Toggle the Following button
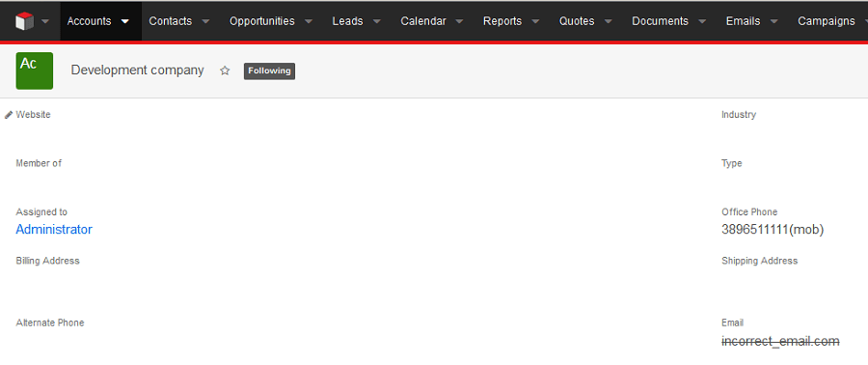This screenshot has width=868, height=365. 270,70
